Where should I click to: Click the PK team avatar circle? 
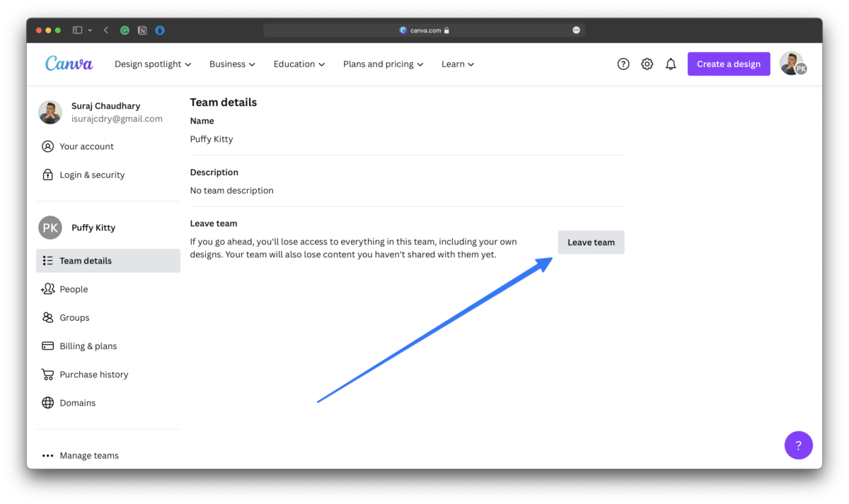click(50, 228)
